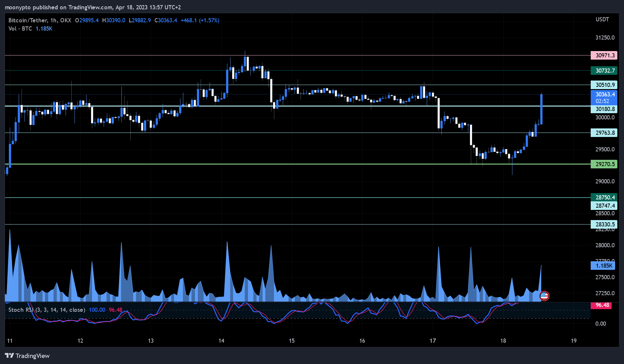Click date 14 on time axis
This screenshot has width=624, height=364.
pos(221,341)
